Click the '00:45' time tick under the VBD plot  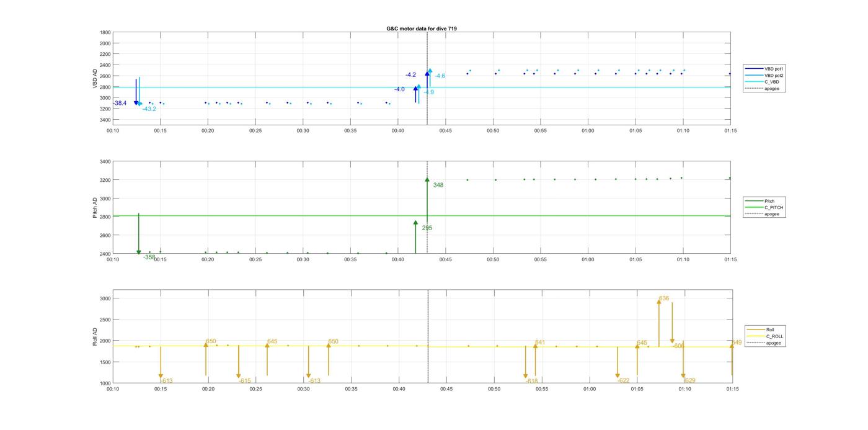tap(445, 130)
